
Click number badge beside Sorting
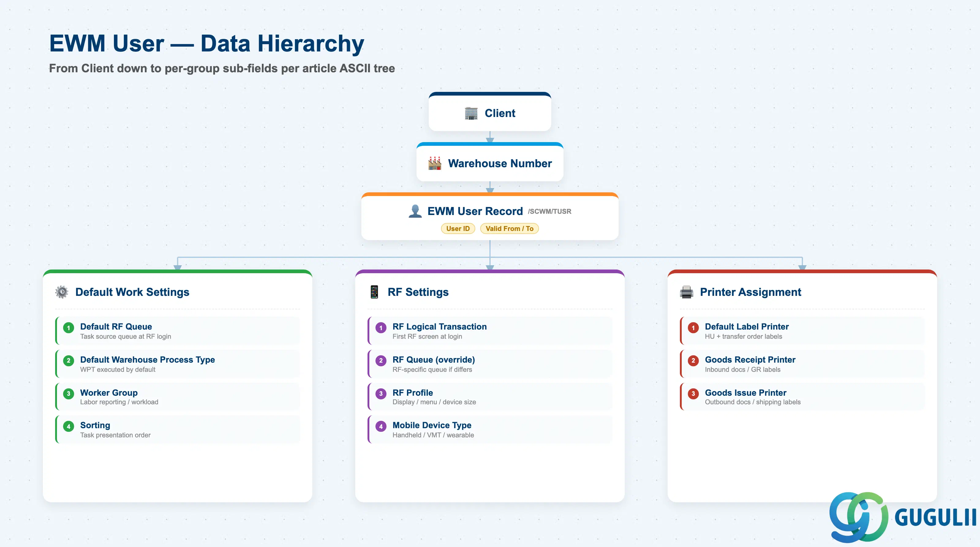click(x=69, y=426)
